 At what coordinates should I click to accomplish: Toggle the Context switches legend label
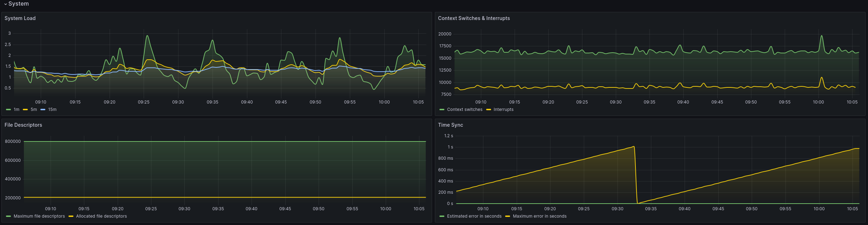(x=464, y=110)
